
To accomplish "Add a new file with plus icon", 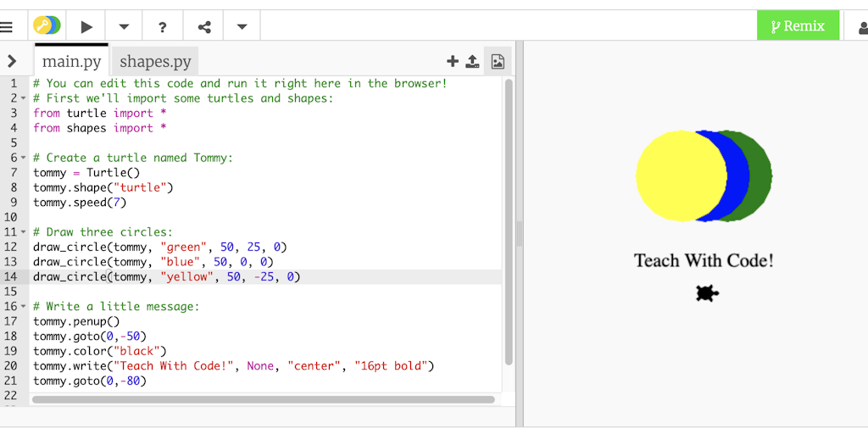I will pos(453,61).
